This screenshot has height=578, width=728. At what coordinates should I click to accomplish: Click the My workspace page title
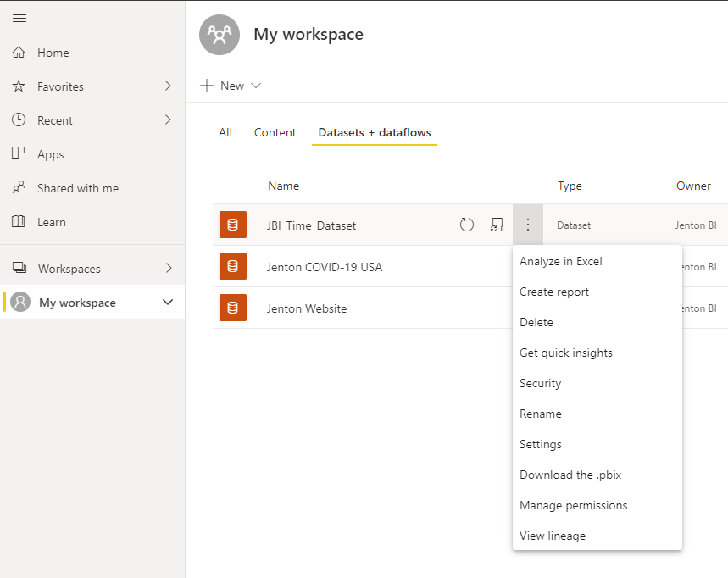(x=308, y=35)
